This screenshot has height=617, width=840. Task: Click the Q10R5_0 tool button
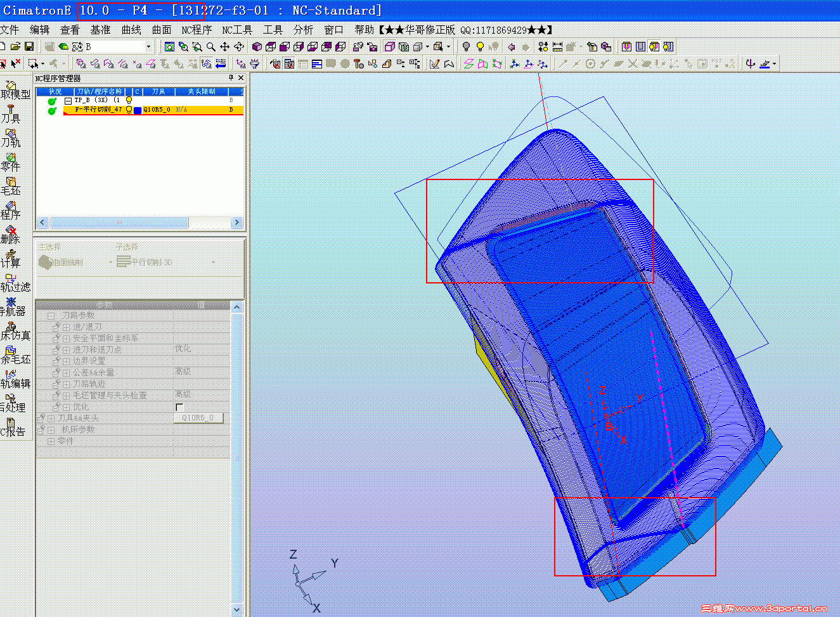[x=198, y=419]
